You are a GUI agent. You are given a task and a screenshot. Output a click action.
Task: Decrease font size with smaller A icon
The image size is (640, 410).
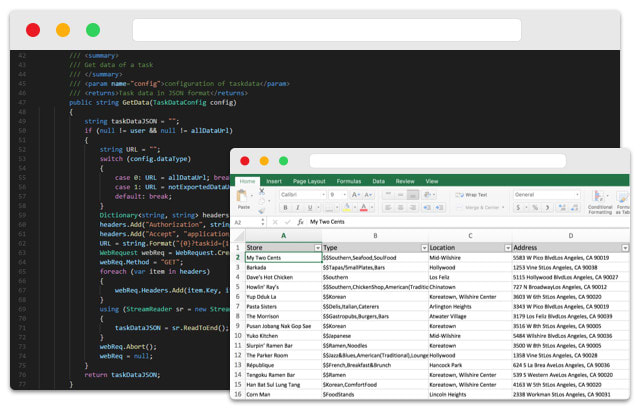click(367, 195)
